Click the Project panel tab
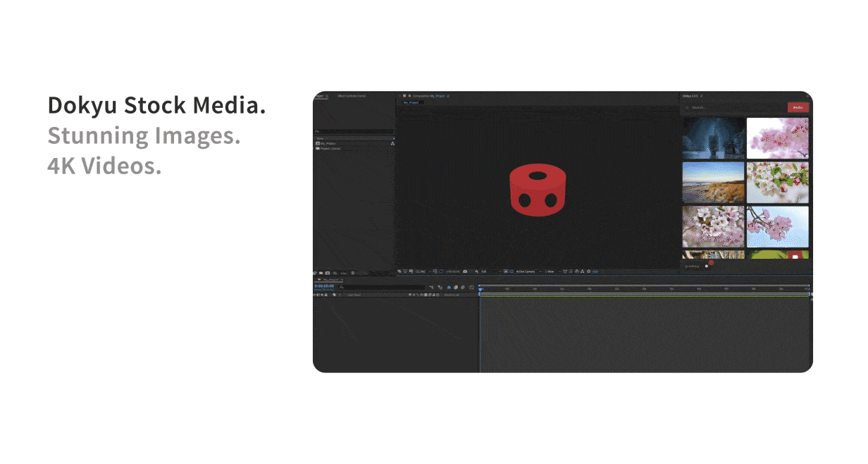 point(318,96)
